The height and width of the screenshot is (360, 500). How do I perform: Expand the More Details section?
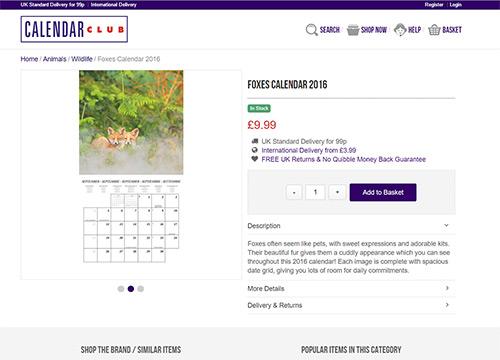(351, 288)
